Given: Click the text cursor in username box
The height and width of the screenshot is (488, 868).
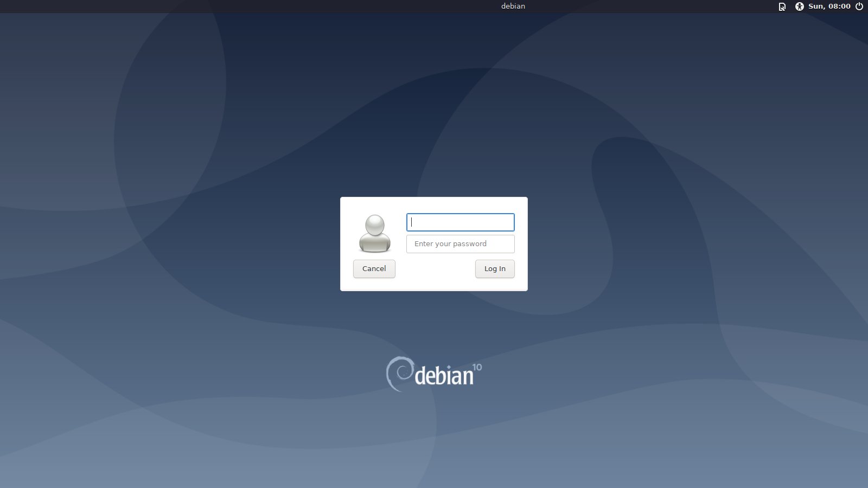Looking at the screenshot, I should pos(412,222).
